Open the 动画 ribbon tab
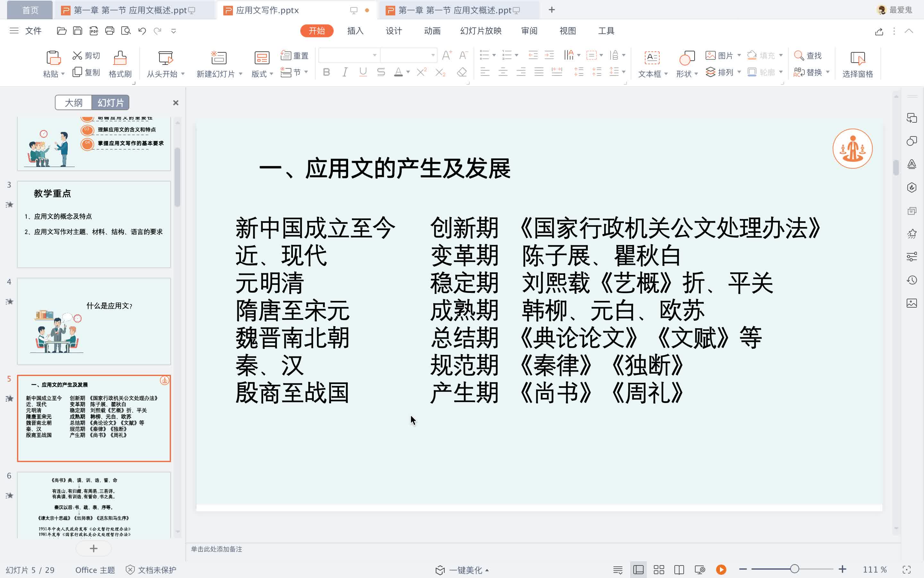This screenshot has width=924, height=578. click(432, 31)
